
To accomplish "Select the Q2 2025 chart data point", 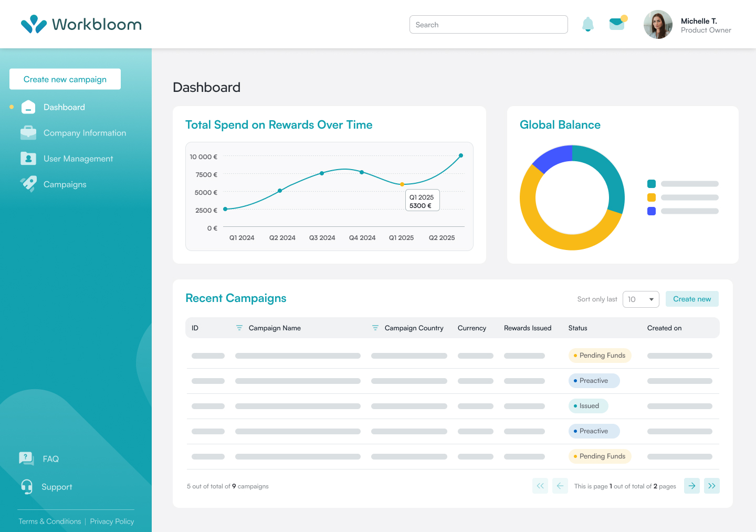I will 461,155.
